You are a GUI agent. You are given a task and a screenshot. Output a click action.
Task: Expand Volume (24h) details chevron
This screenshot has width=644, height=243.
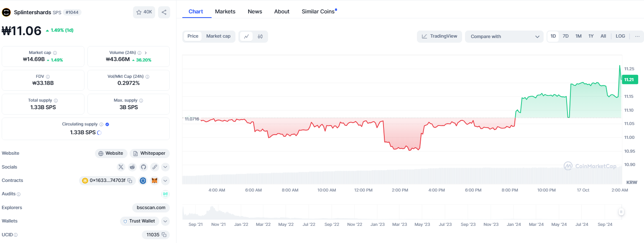(146, 53)
